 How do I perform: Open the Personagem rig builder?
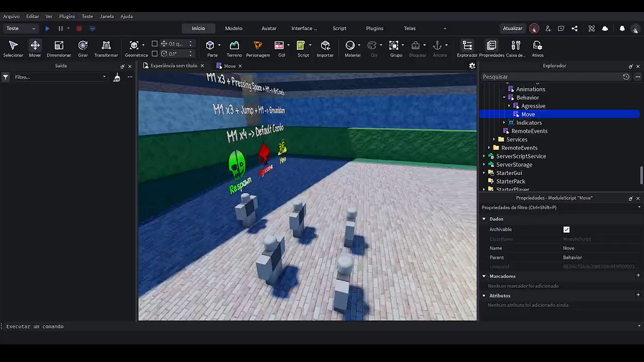(x=258, y=48)
